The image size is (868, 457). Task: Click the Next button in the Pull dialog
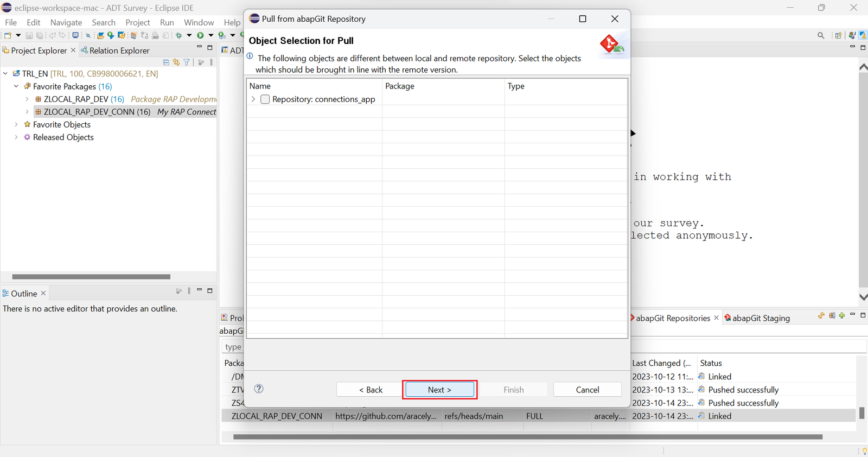(x=439, y=390)
